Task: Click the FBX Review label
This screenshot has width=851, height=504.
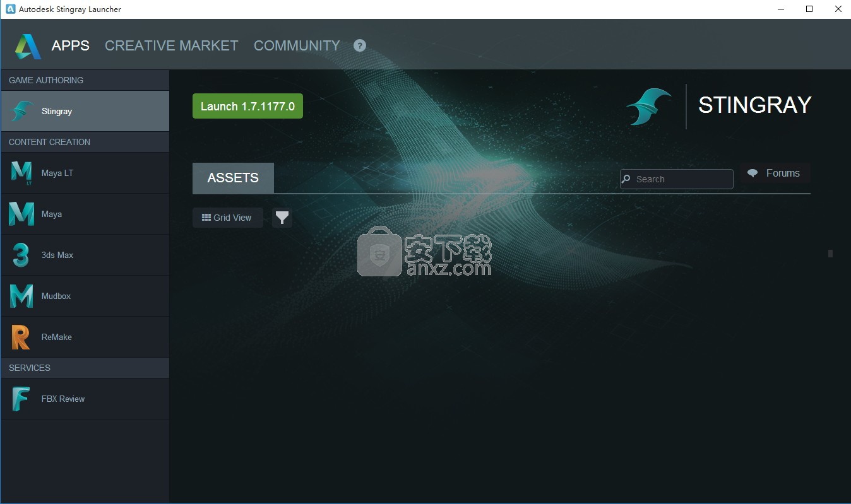Action: (x=63, y=399)
